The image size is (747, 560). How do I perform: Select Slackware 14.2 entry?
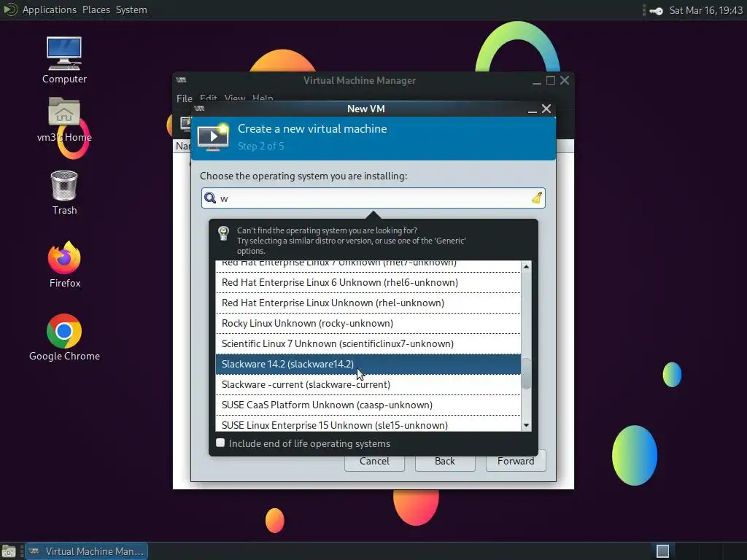(368, 365)
